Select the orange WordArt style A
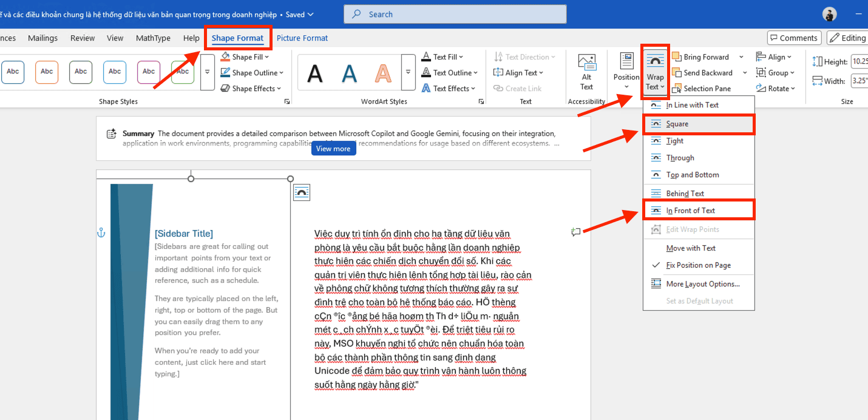868x420 pixels. click(383, 73)
